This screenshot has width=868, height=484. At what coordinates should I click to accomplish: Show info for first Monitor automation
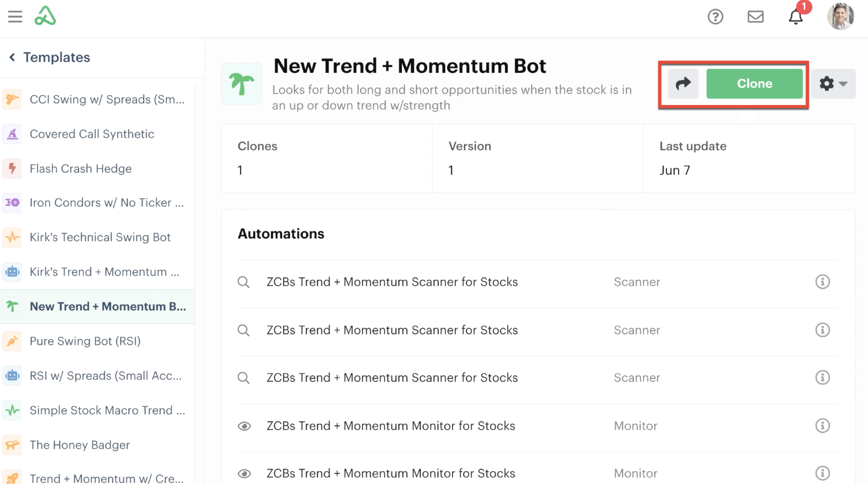click(822, 426)
